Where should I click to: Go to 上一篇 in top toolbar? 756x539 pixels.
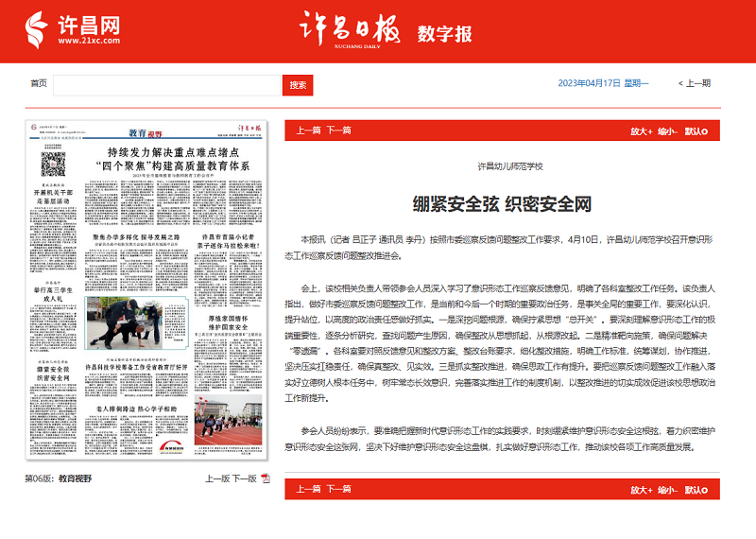(x=309, y=130)
